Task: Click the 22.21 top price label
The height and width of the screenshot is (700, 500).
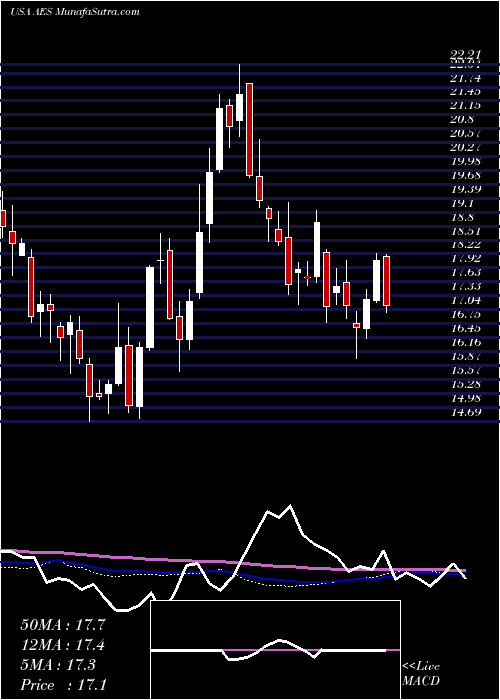Action: pos(465,55)
